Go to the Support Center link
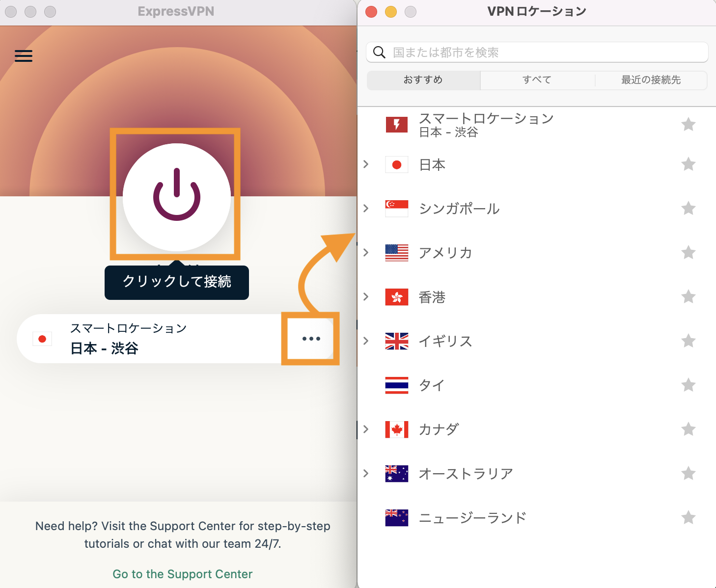This screenshot has width=716, height=588. [x=183, y=574]
